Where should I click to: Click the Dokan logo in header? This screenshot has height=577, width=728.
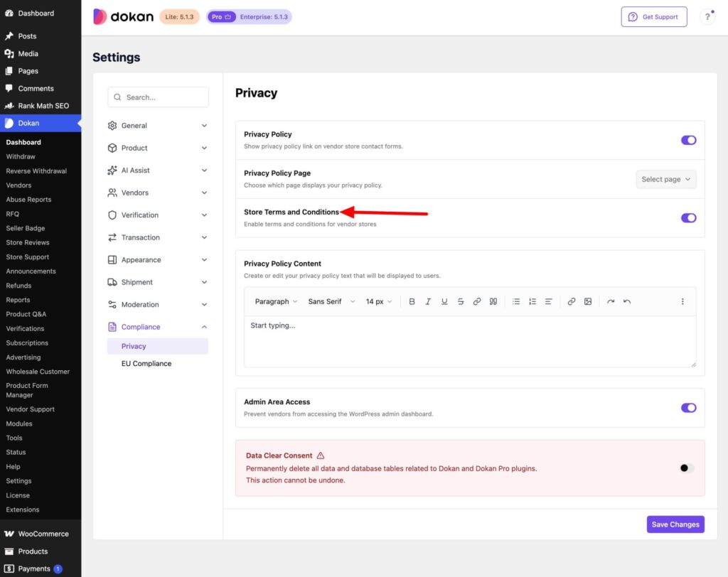(x=124, y=17)
